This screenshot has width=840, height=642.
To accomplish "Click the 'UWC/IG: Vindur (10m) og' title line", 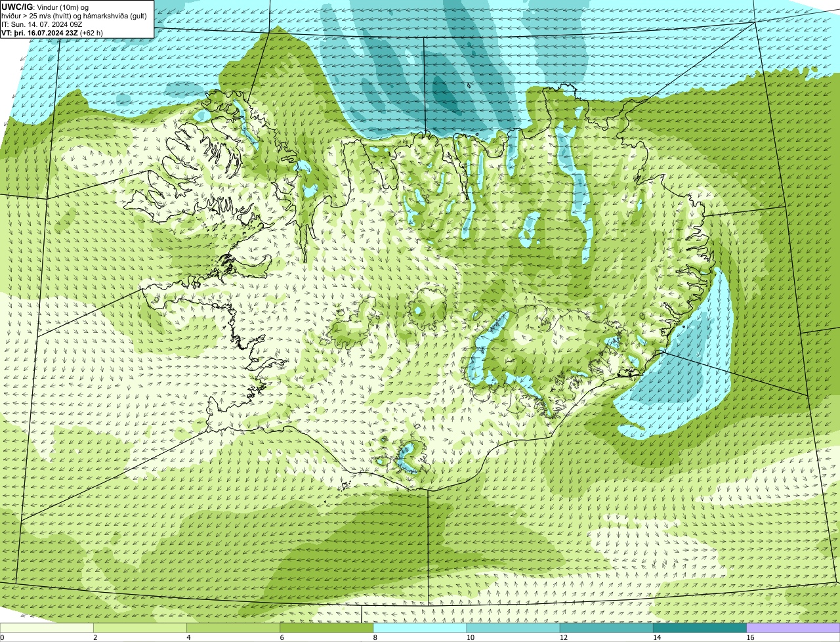I will (x=45, y=7).
